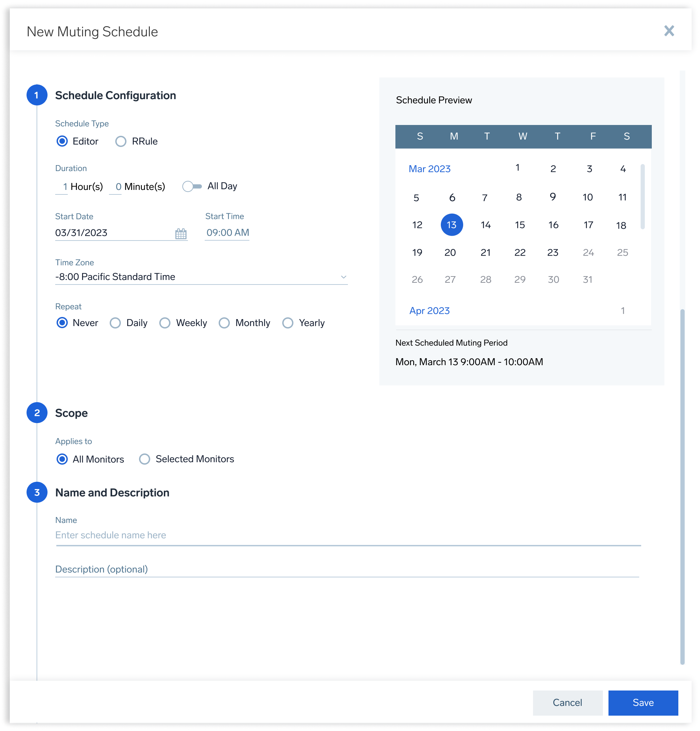Keep scope on All Monitors
Viewport: 700px width, 731px height.
[62, 459]
